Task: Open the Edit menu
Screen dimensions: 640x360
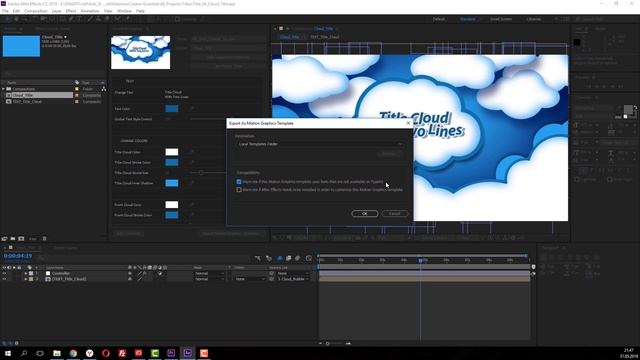Action: [16, 11]
